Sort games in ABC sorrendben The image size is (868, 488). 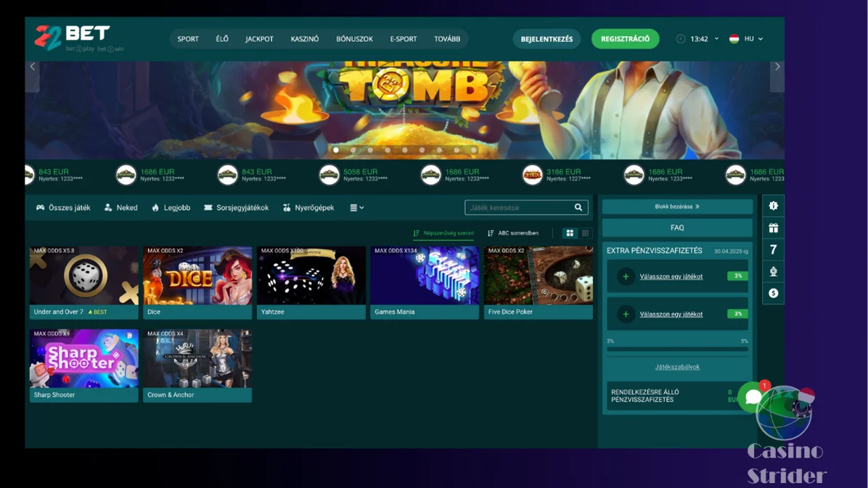tap(512, 233)
